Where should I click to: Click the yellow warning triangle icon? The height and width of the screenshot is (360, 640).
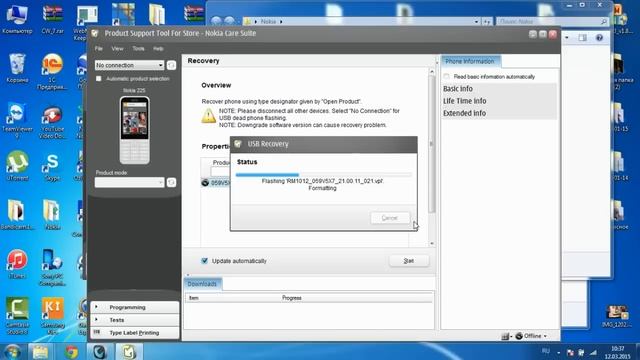tap(209, 116)
